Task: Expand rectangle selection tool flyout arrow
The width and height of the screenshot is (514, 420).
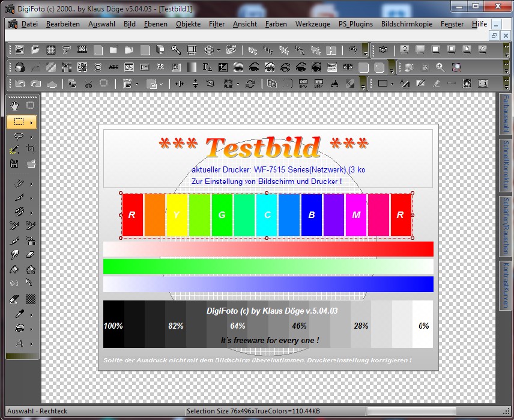Action: 31,123
